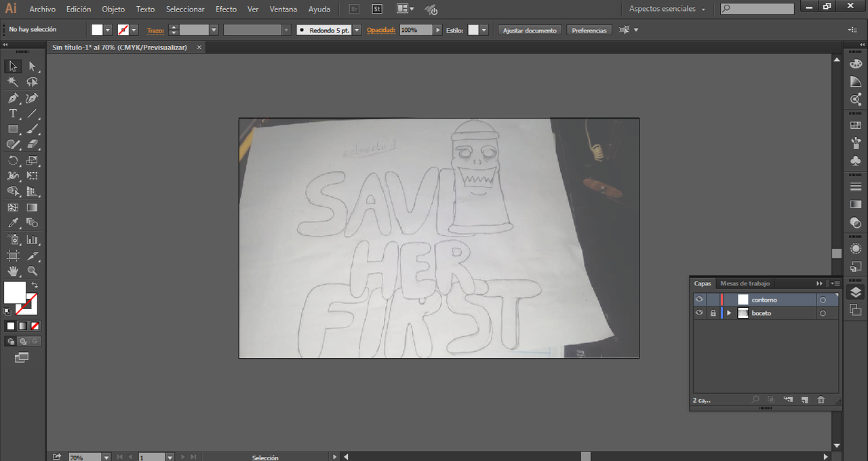Select the Pen tool

pyautogui.click(x=13, y=98)
